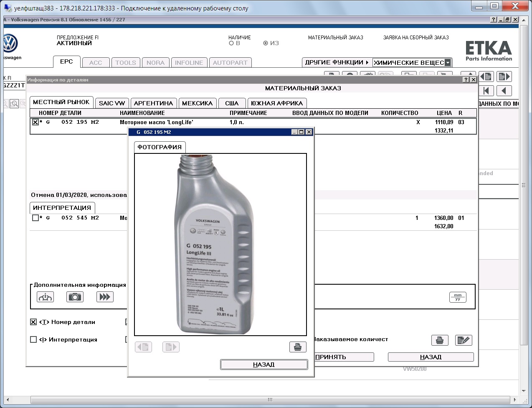Screen dimensions: 532x408
Task: Go to previous catalog page icon
Action: point(486,76)
